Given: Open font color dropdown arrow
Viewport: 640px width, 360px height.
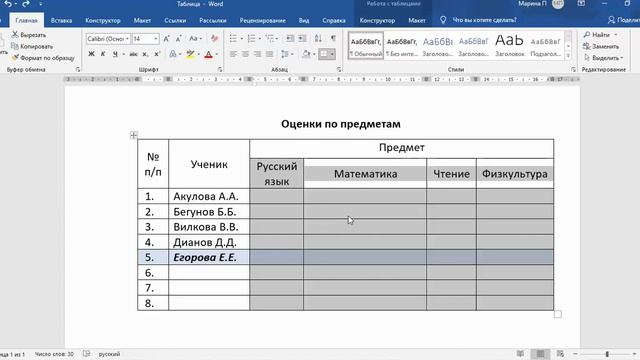Looking at the screenshot, I should tap(217, 54).
